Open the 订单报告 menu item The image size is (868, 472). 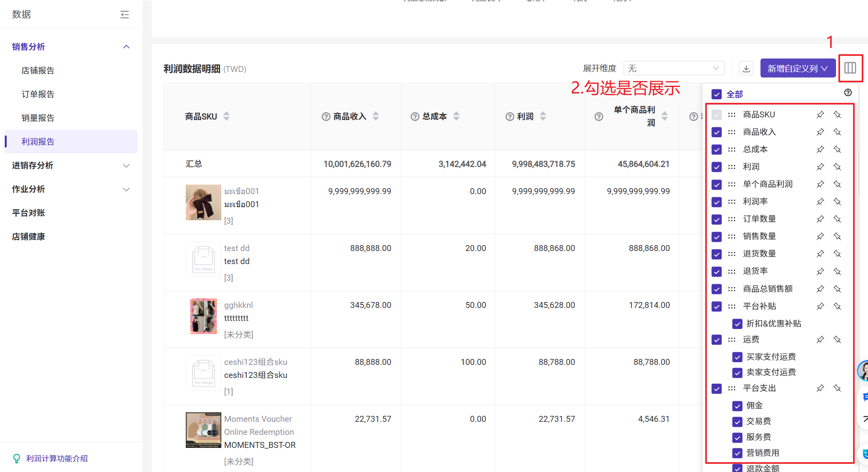pos(38,94)
